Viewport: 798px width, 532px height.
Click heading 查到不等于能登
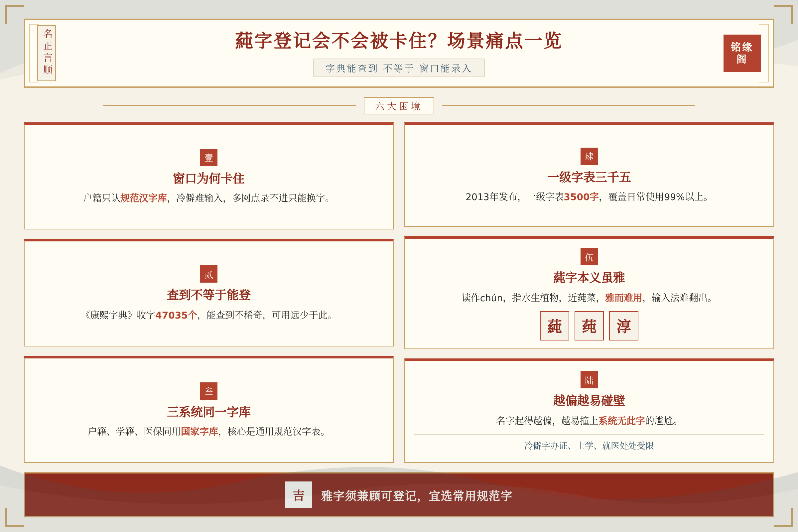click(209, 295)
